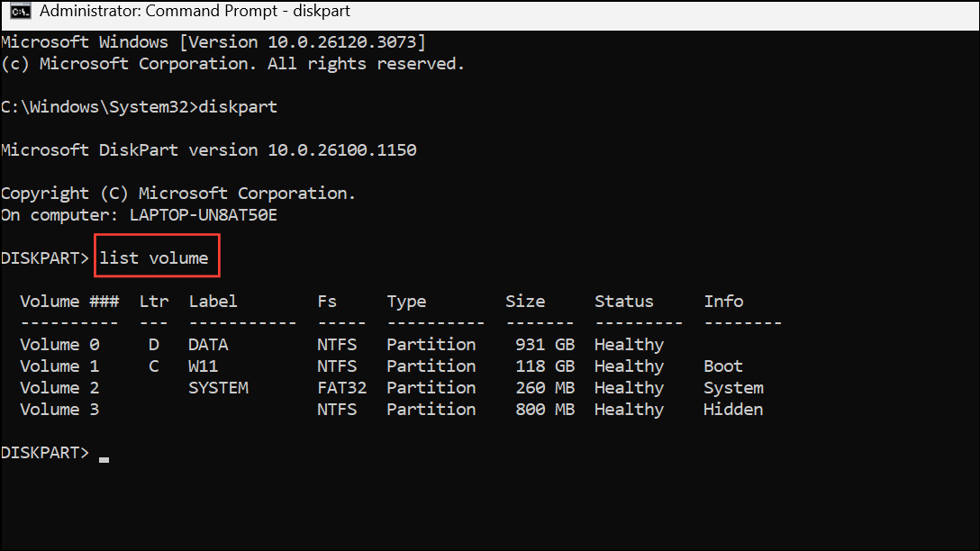The image size is (980, 551).
Task: Place cursor at the last DISKPART prompt
Action: tap(104, 453)
